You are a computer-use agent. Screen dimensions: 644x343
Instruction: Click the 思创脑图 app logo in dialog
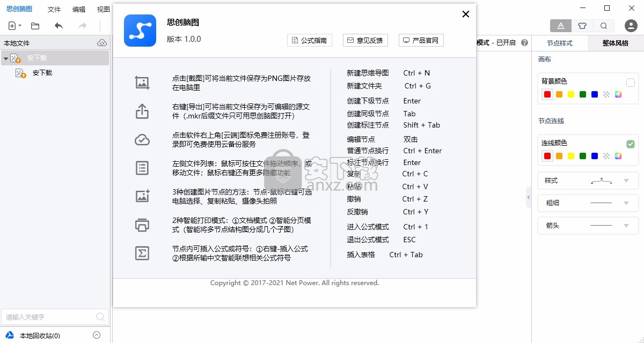(140, 31)
